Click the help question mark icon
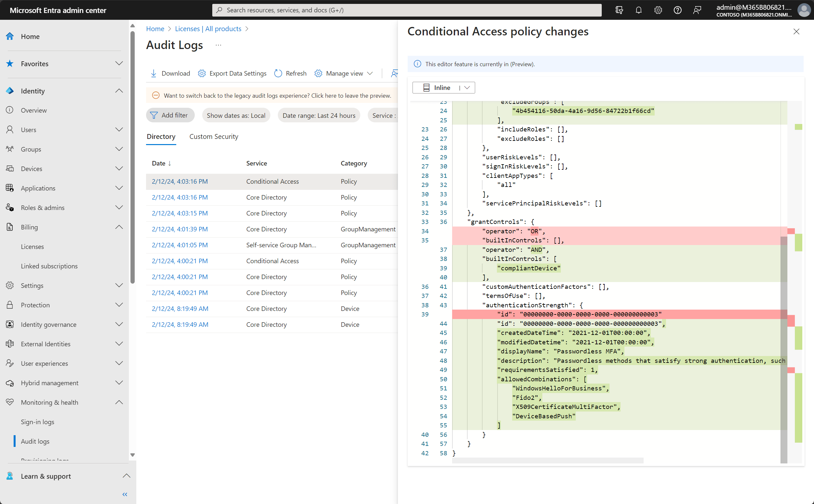814x504 pixels. click(677, 10)
